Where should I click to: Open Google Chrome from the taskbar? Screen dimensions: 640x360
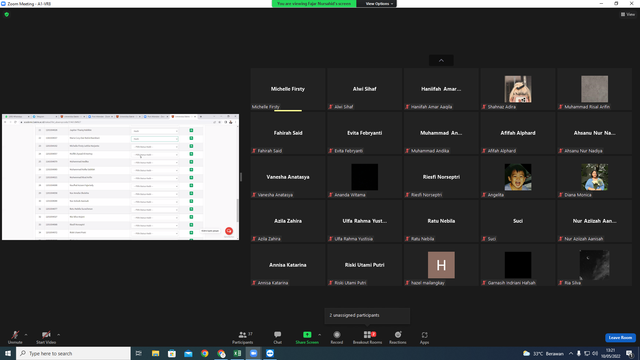tap(204, 353)
